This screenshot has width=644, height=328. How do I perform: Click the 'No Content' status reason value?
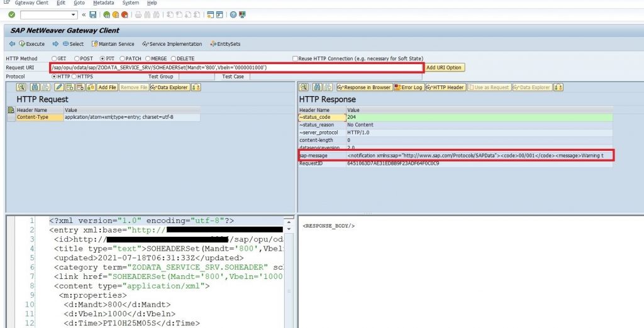360,125
